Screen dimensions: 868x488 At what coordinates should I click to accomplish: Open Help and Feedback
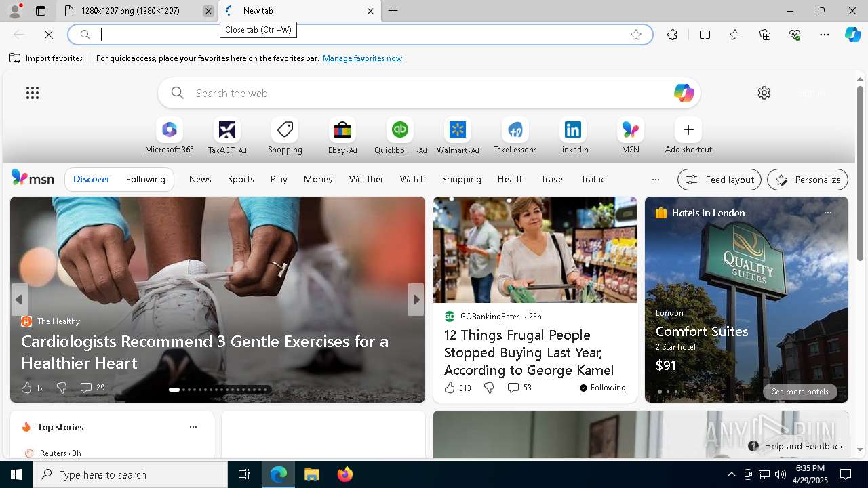[796, 446]
